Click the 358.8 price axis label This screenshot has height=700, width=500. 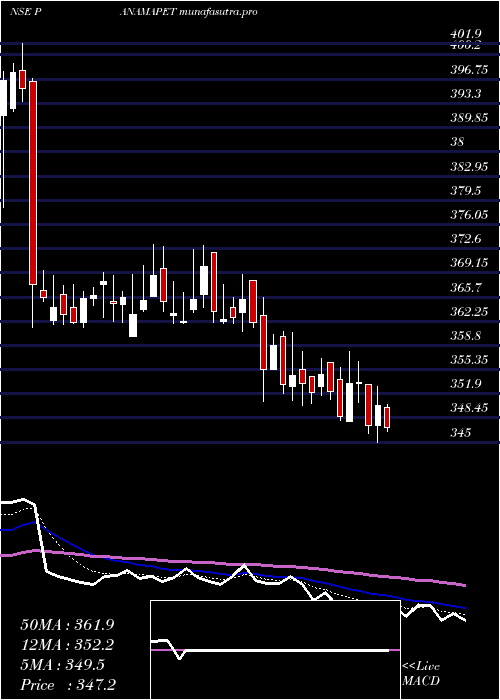pyautogui.click(x=465, y=336)
